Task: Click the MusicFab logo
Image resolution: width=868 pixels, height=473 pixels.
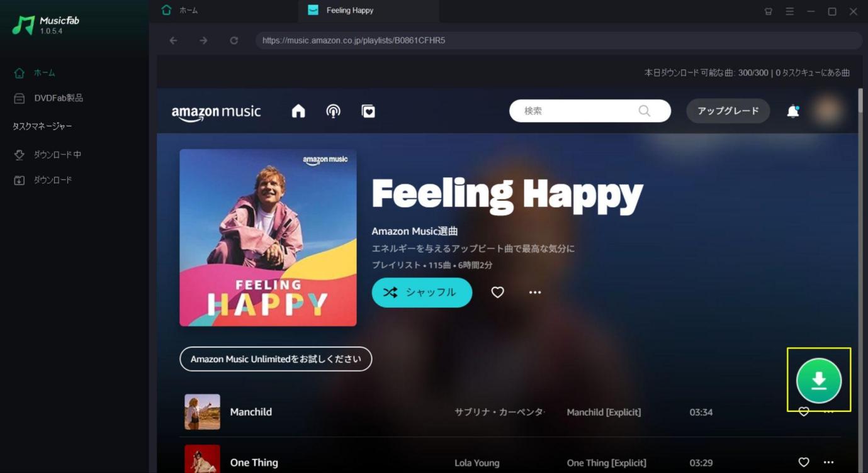Action: pos(46,25)
